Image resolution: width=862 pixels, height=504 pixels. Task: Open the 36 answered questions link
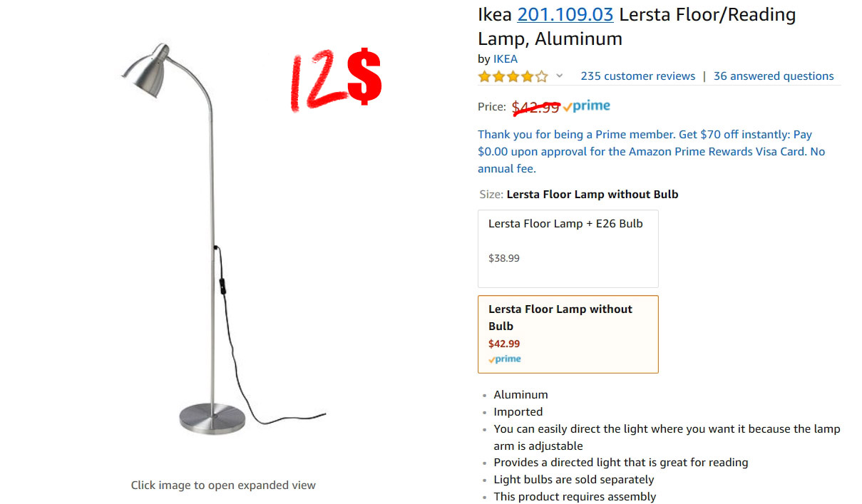pyautogui.click(x=774, y=76)
